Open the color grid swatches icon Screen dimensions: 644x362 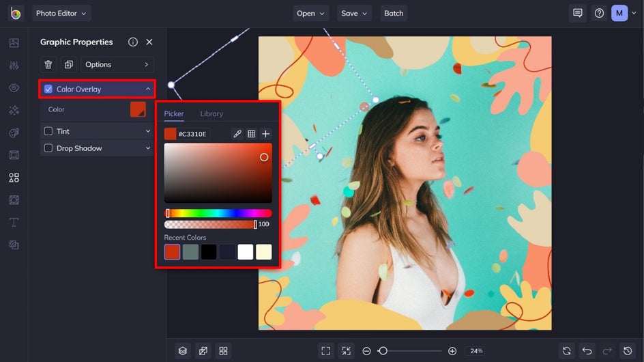pyautogui.click(x=251, y=134)
